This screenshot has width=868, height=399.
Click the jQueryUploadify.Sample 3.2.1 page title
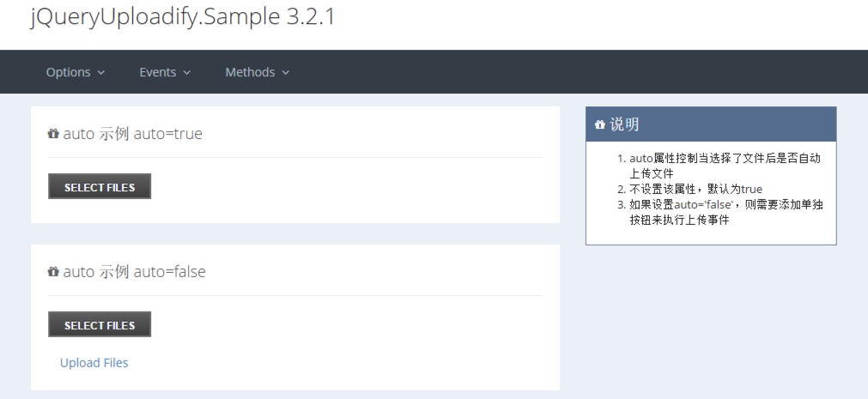click(183, 17)
